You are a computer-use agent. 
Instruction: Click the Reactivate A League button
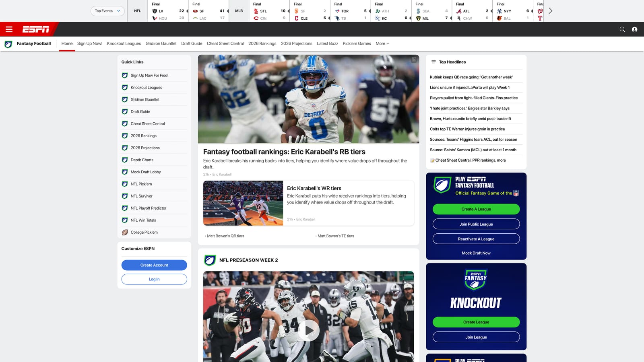pyautogui.click(x=476, y=239)
